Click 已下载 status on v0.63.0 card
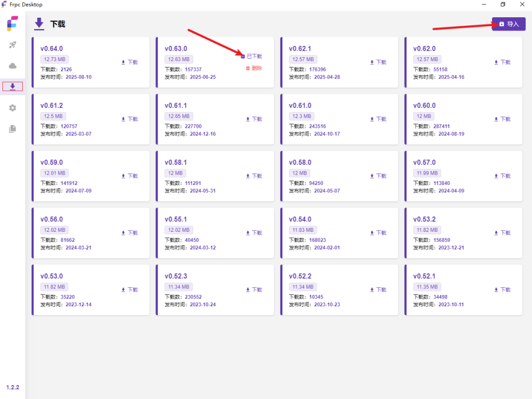This screenshot has height=399, width=532. tap(251, 56)
